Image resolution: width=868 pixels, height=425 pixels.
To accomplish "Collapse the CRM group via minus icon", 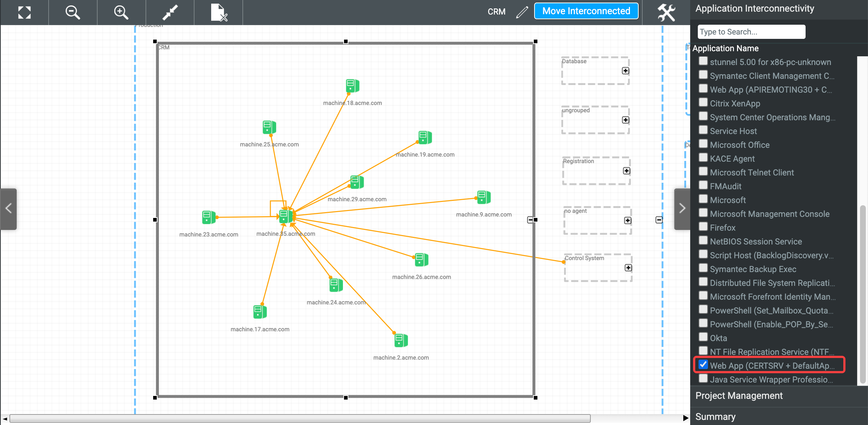I will tap(530, 219).
